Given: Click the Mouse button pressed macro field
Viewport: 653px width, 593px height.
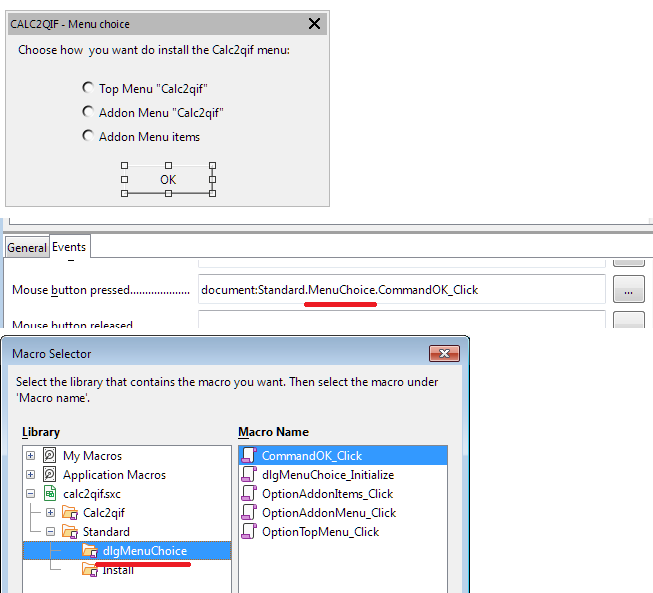Looking at the screenshot, I should pos(401,289).
